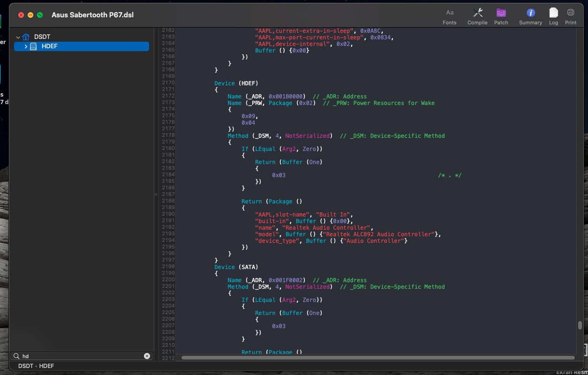
Task: Focus the sidebar search field containing 'hd'
Action: click(80, 356)
